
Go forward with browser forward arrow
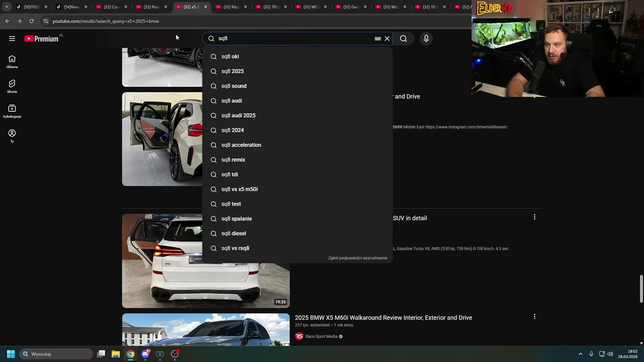[19, 21]
